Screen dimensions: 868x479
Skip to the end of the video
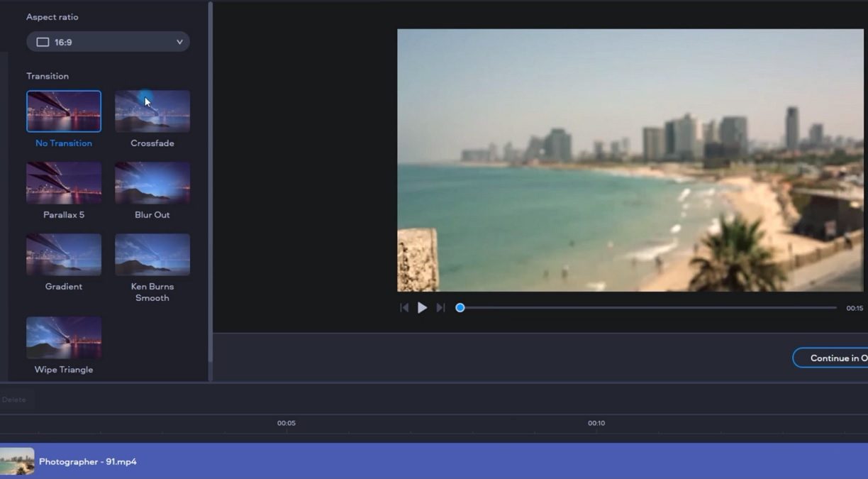click(440, 307)
